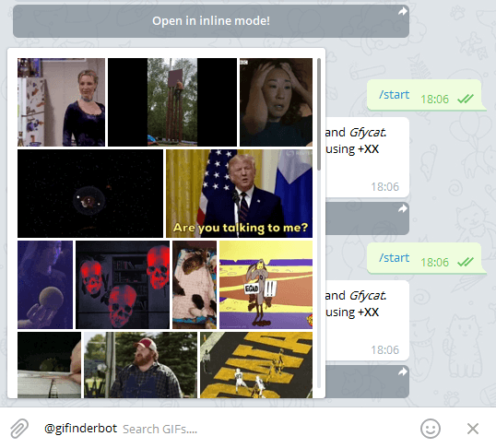Select the GIF of woman holding her head
The height and width of the screenshot is (448, 496).
277,102
